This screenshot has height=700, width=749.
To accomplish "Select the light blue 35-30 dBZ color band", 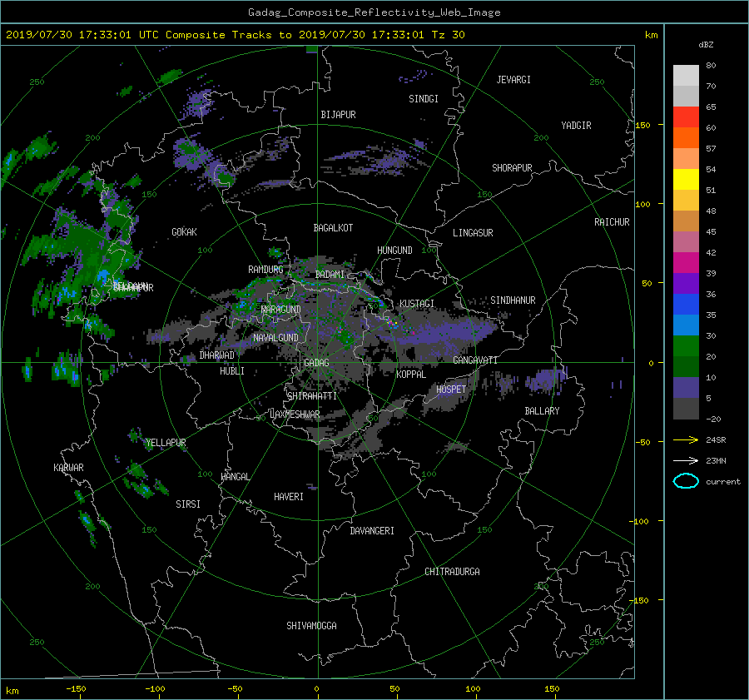I will click(x=686, y=325).
